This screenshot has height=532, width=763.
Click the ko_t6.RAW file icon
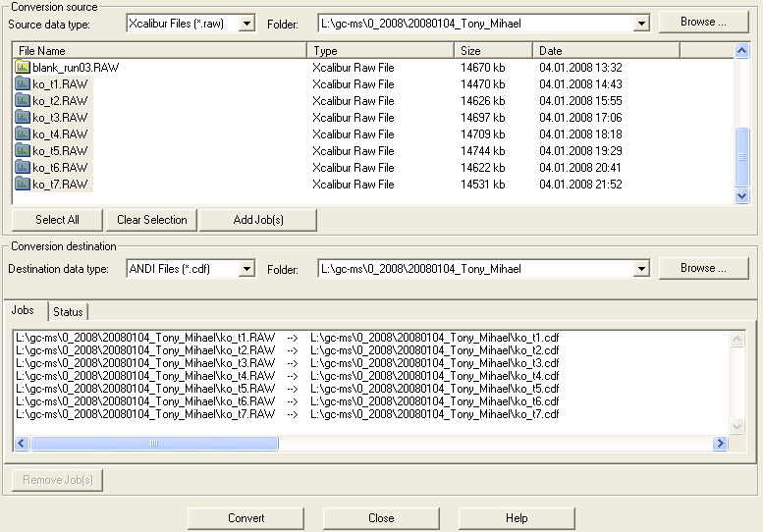[x=23, y=167]
